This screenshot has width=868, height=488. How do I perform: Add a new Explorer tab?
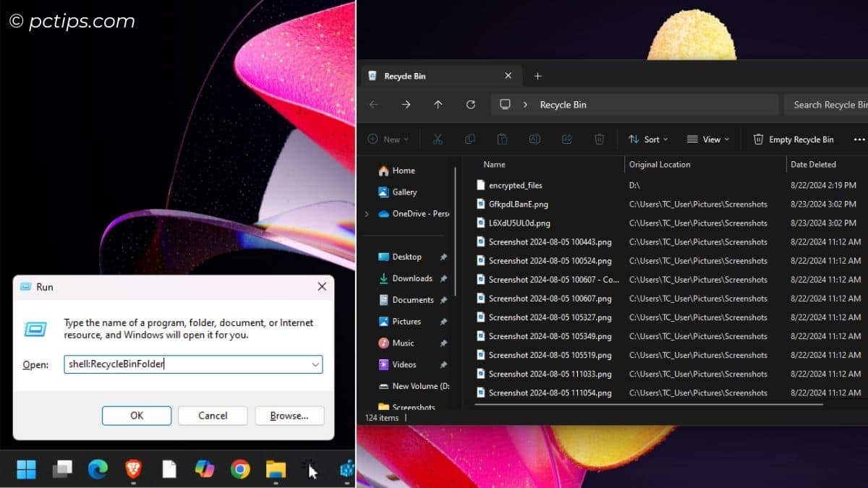[537, 76]
